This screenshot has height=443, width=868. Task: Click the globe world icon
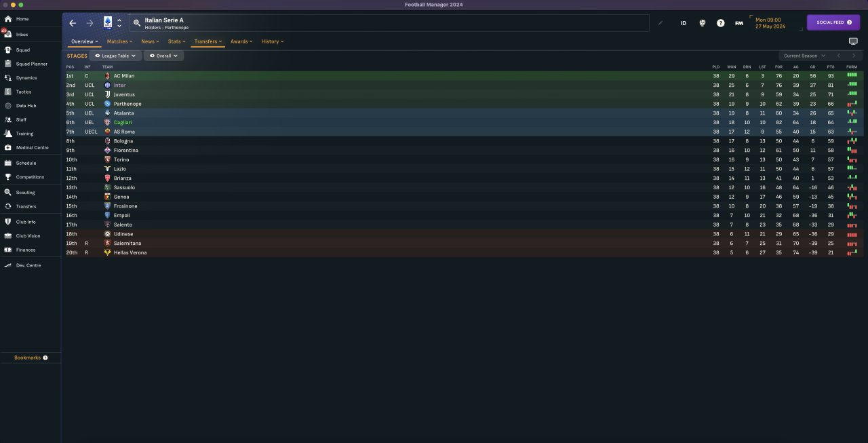[702, 22]
